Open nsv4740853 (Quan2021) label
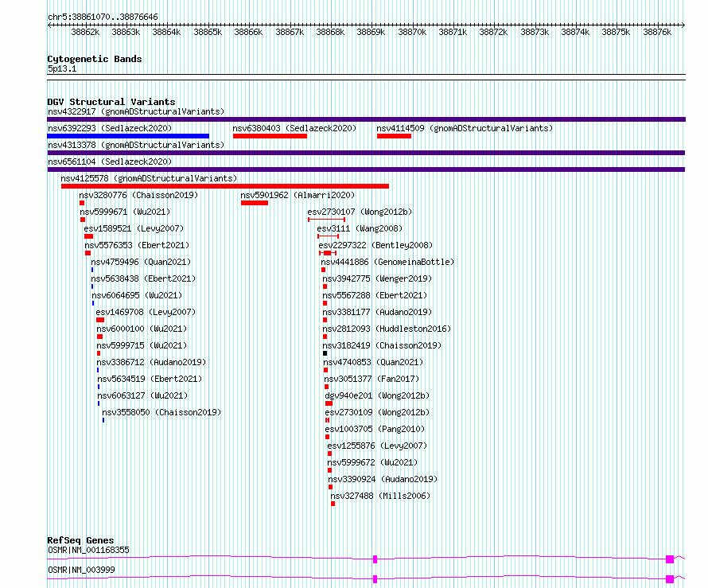 tap(373, 362)
